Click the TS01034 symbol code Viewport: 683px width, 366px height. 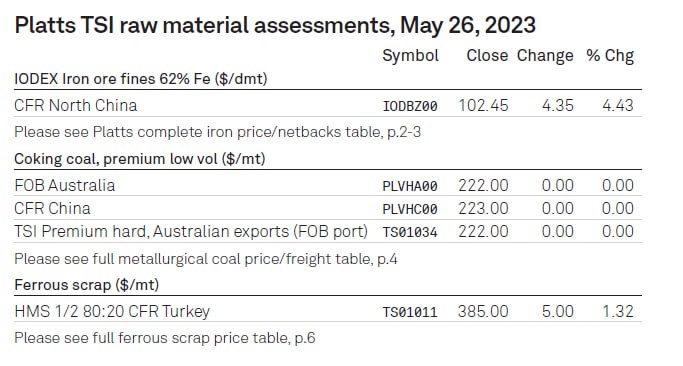coord(410,233)
